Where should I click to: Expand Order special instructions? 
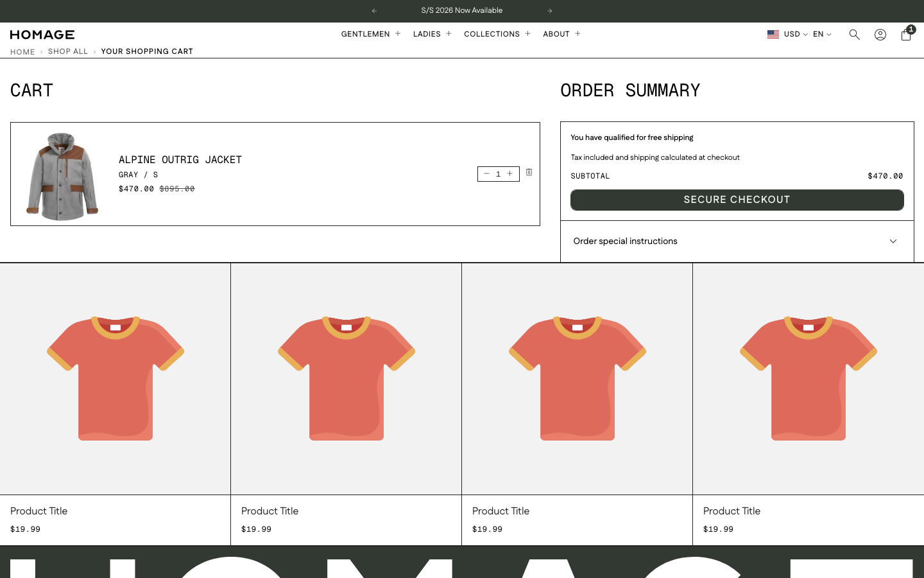click(737, 241)
